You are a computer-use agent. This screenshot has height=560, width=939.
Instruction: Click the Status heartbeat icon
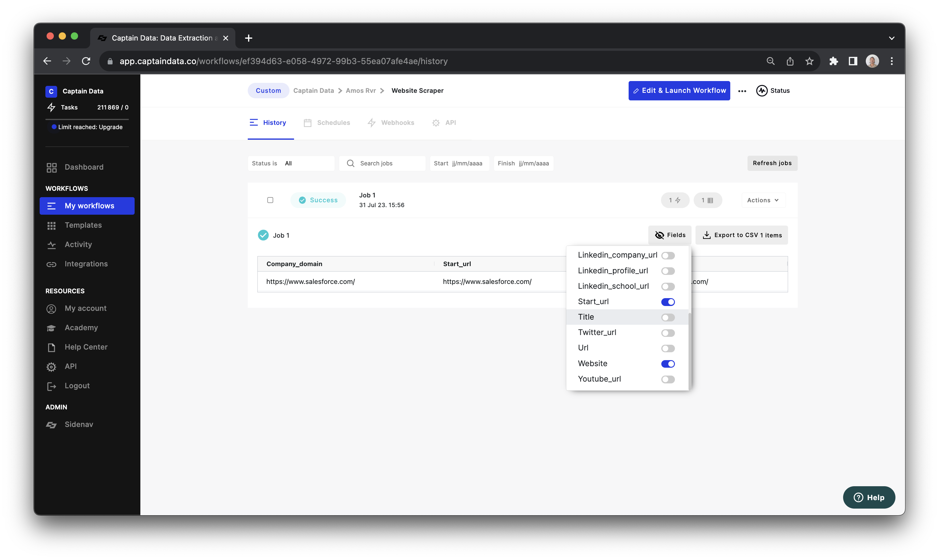point(762,91)
